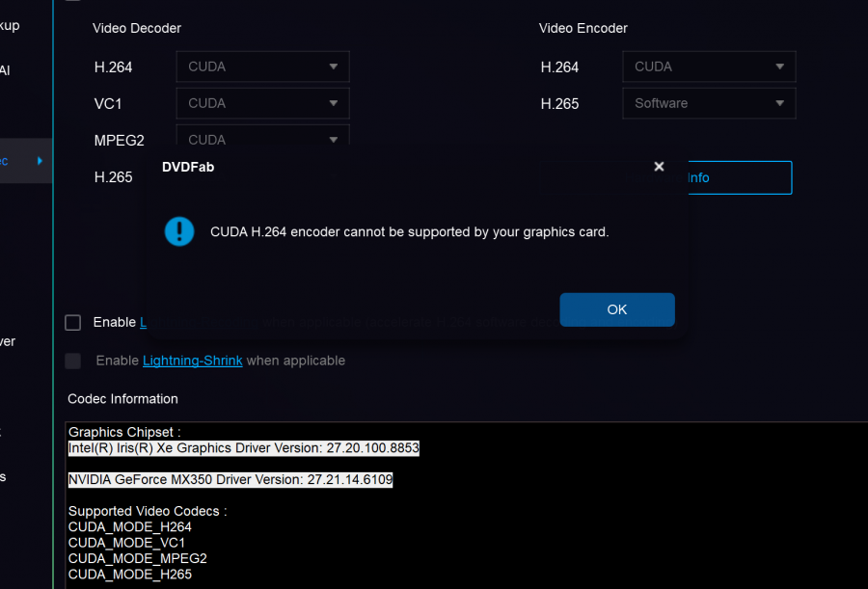Open the H.264 video decoder dropdown
868x589 pixels.
click(263, 67)
